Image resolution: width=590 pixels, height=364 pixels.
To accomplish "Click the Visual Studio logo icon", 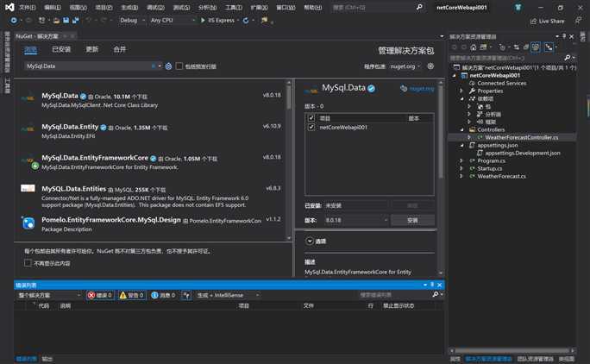I will (9, 7).
